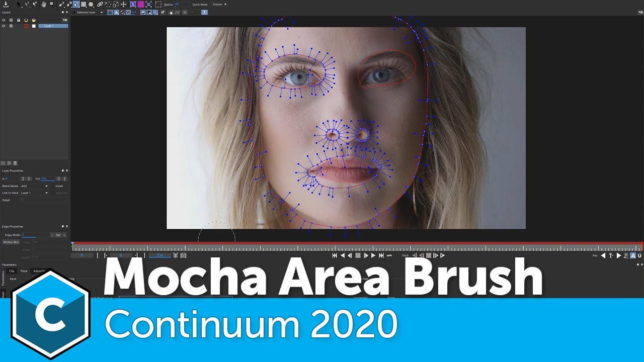644x362 pixels.
Task: Toggle the Motion Blur button
Action: click(11, 242)
